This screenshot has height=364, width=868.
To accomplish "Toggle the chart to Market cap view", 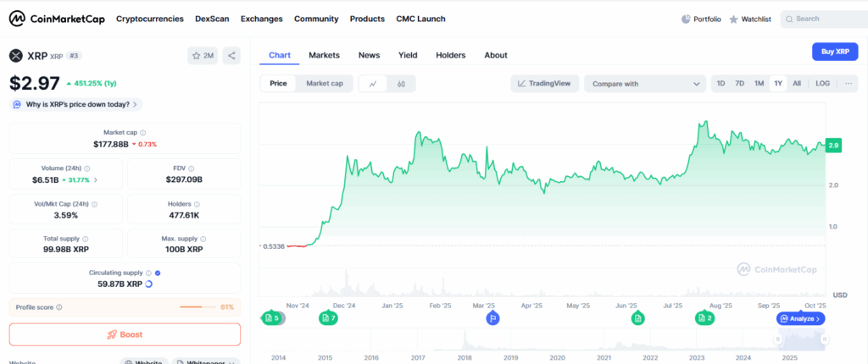I will [325, 84].
